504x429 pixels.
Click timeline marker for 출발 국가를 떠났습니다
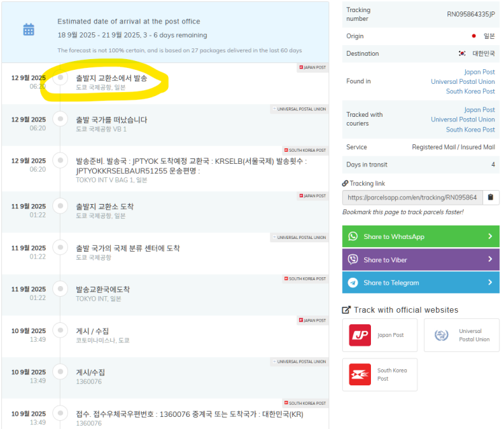coord(60,119)
